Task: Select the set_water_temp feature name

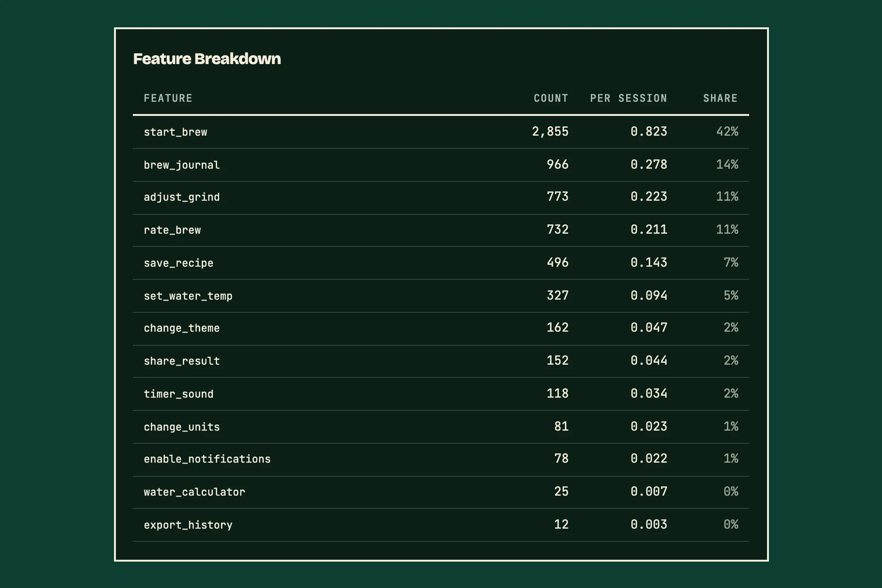Action: click(188, 296)
